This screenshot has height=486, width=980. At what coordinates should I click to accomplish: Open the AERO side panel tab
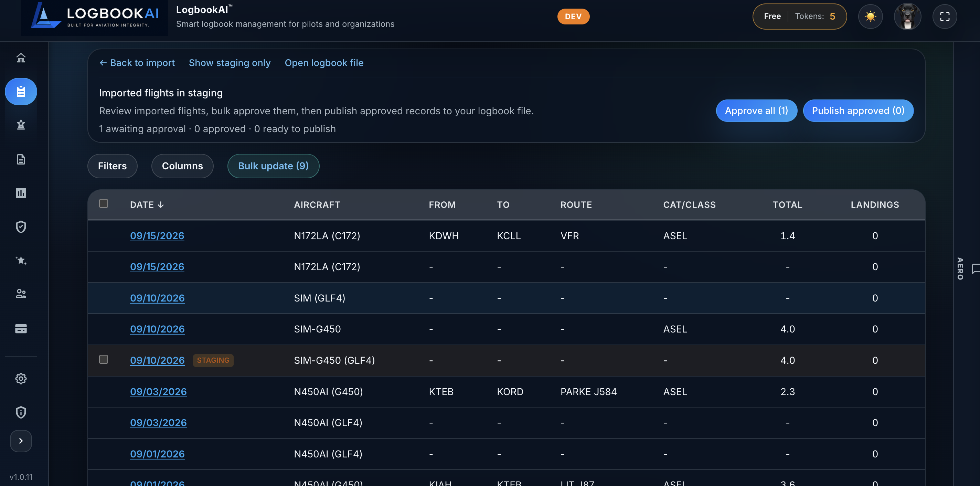point(960,268)
